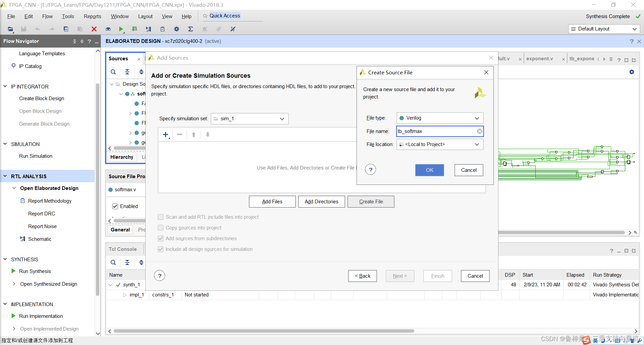Click Collapse All icon in Flow Navigator header
The height and width of the screenshot is (345, 644).
74,41
